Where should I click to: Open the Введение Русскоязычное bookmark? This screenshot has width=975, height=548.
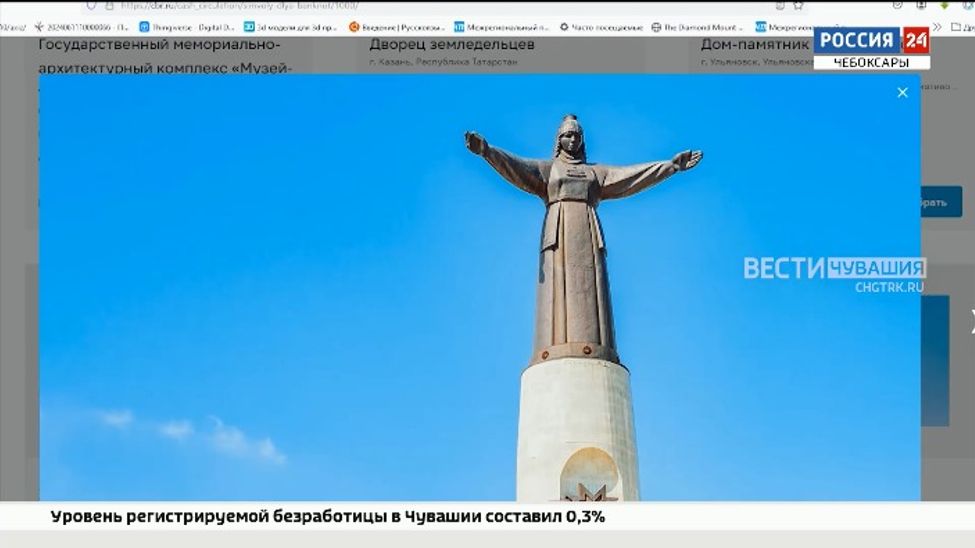[x=396, y=27]
